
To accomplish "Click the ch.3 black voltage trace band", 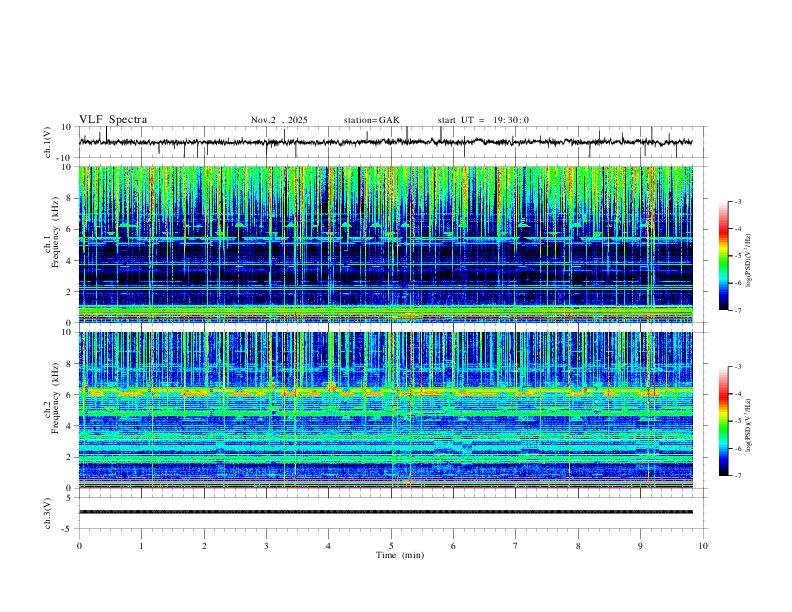I will point(385,512).
